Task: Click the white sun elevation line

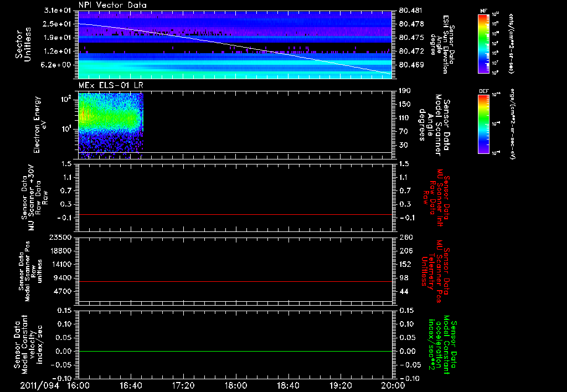Action: (x=235, y=47)
